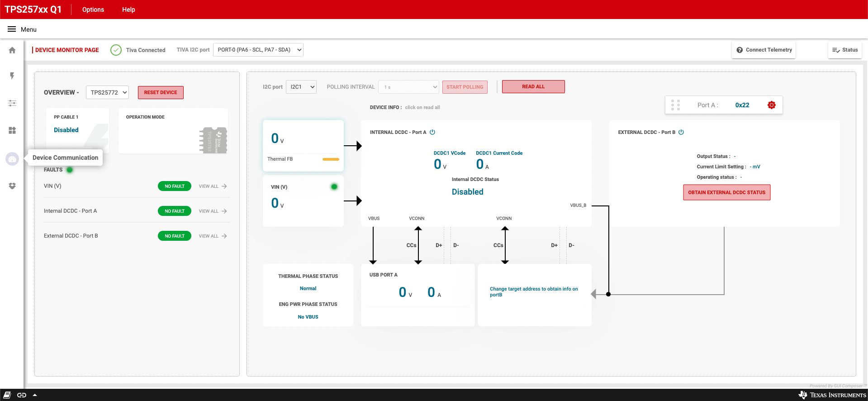This screenshot has width=868, height=401.
Task: Open the lightning bolt sidebar page
Action: (12, 76)
